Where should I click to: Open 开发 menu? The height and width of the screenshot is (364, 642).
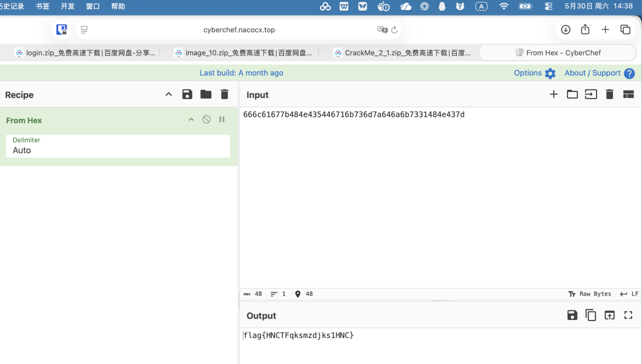pyautogui.click(x=68, y=6)
